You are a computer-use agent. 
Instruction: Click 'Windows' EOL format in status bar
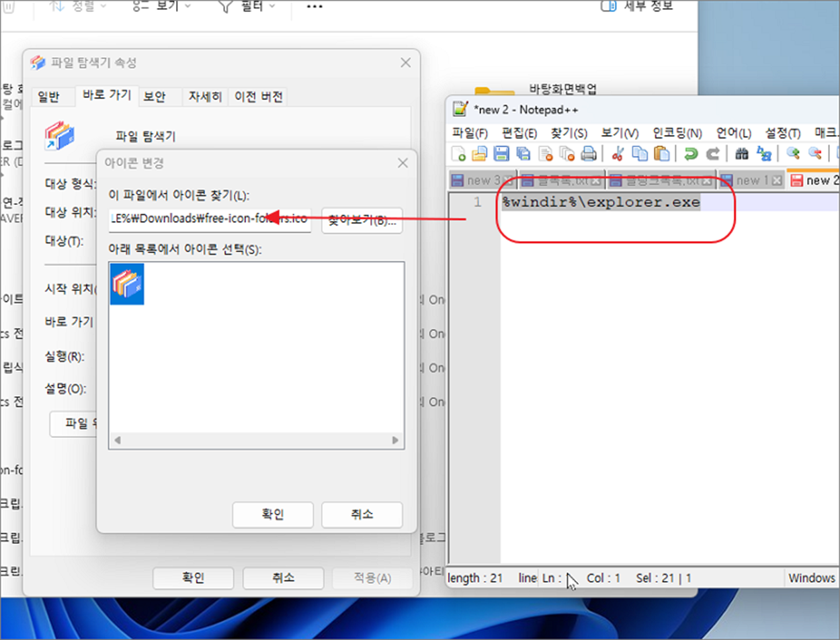[x=812, y=578]
